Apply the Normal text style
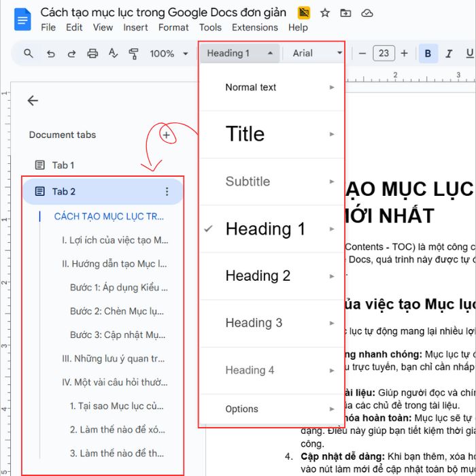Screen dimensions: 476x476 pyautogui.click(x=272, y=87)
